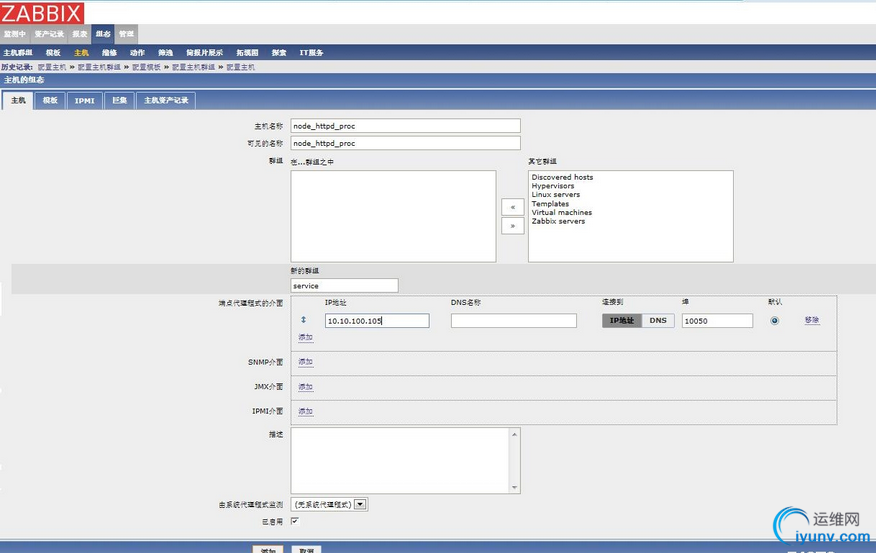
Task: Open the 資產記錄 (Inventory) main menu
Action: pos(49,34)
